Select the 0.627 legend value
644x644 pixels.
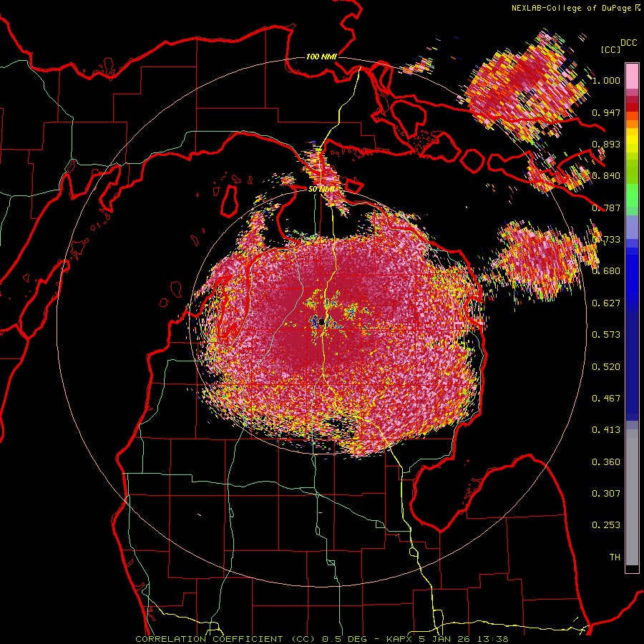(606, 303)
